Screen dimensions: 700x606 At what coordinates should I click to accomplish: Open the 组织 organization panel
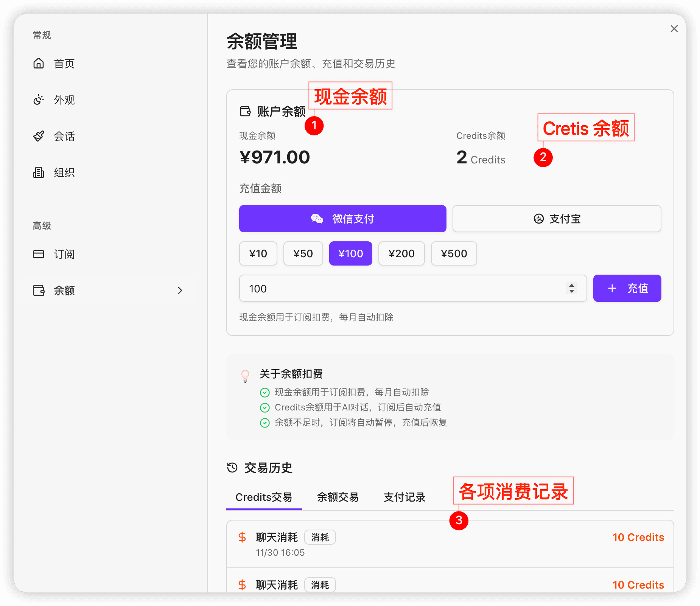tap(39, 172)
